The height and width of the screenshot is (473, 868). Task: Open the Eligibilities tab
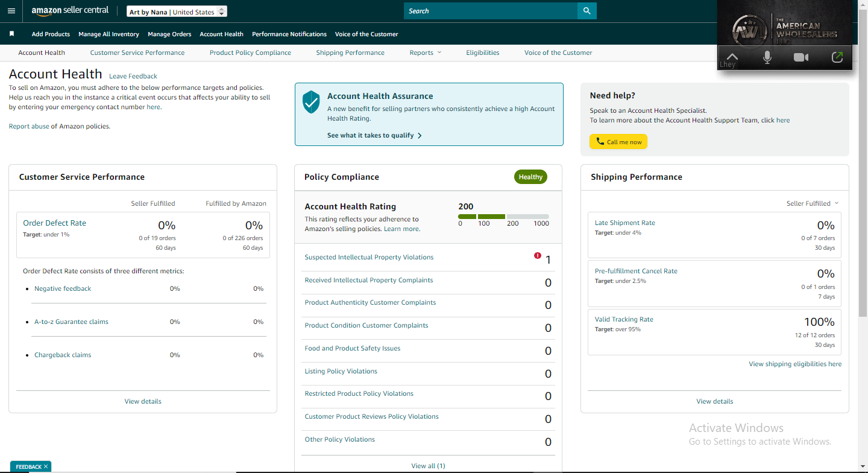tap(483, 52)
